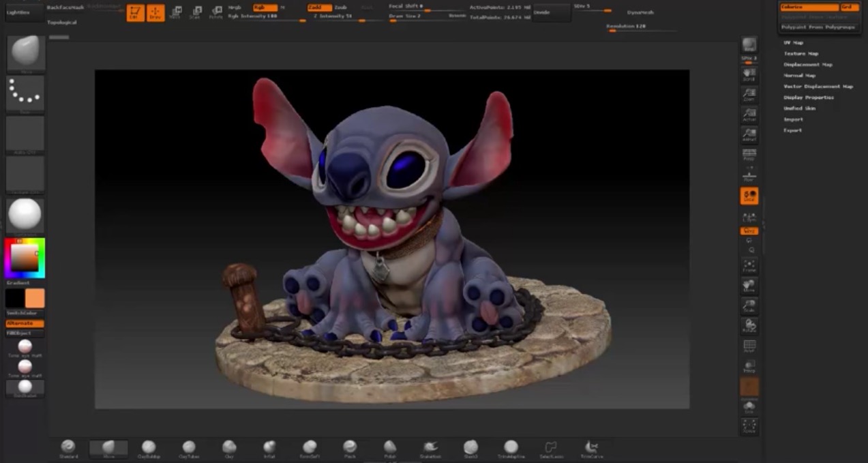The width and height of the screenshot is (868, 463).
Task: Click the Edit mode toolbar button
Action: click(136, 12)
